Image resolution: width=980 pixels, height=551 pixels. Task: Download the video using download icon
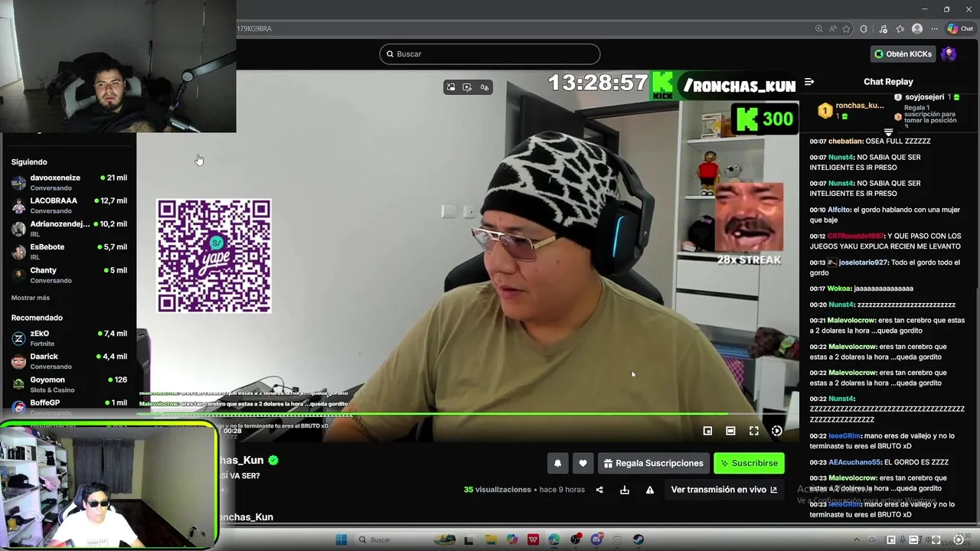click(x=625, y=490)
